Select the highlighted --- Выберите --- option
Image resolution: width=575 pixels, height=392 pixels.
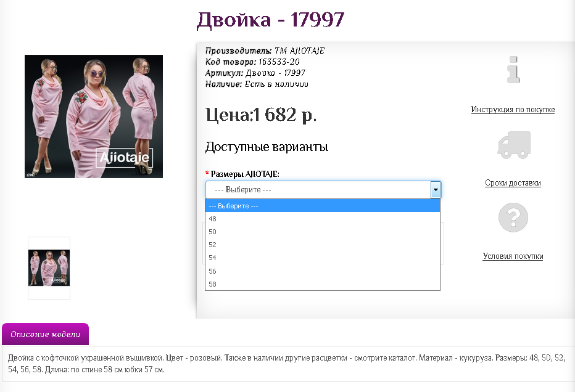(x=322, y=206)
